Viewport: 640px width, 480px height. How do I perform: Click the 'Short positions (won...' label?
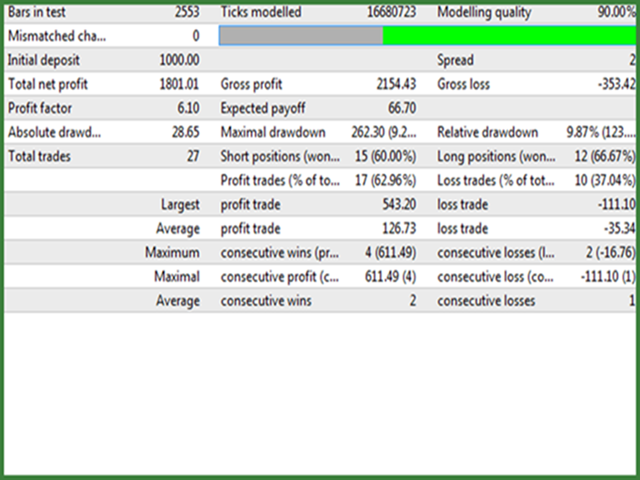[x=280, y=157]
